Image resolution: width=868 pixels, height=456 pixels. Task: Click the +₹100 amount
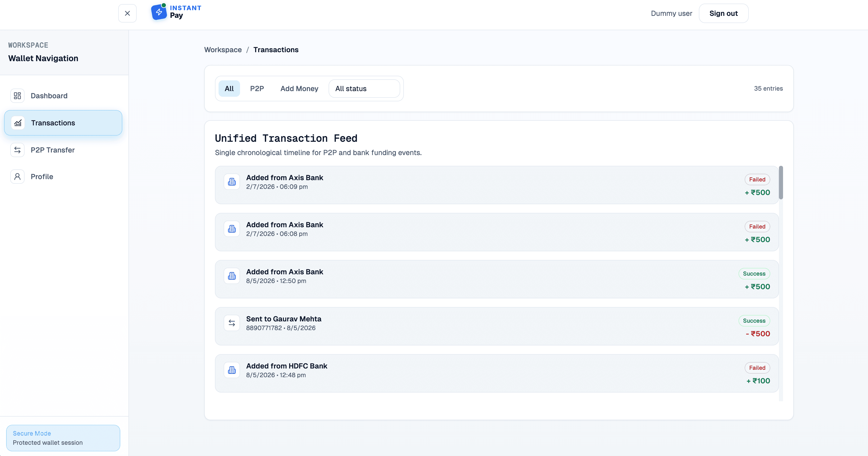coord(758,381)
